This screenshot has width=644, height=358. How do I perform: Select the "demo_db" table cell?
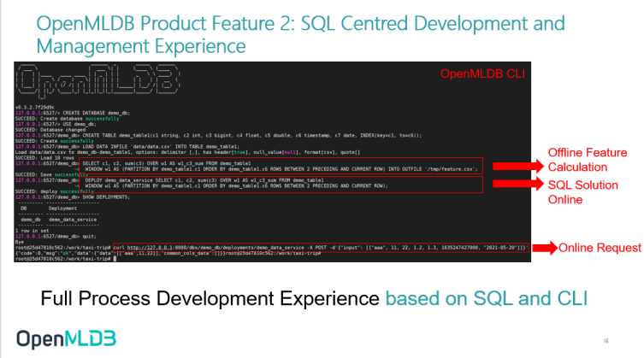click(31, 220)
